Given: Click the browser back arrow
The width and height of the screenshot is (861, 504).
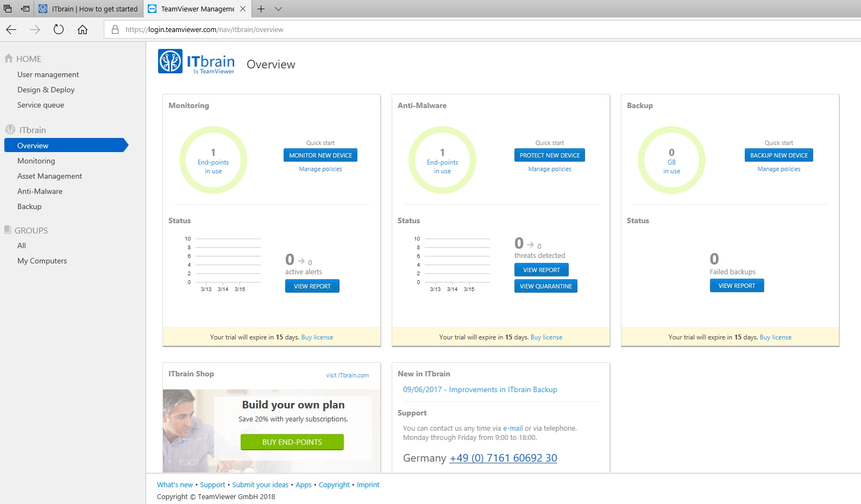Looking at the screenshot, I should (x=11, y=29).
